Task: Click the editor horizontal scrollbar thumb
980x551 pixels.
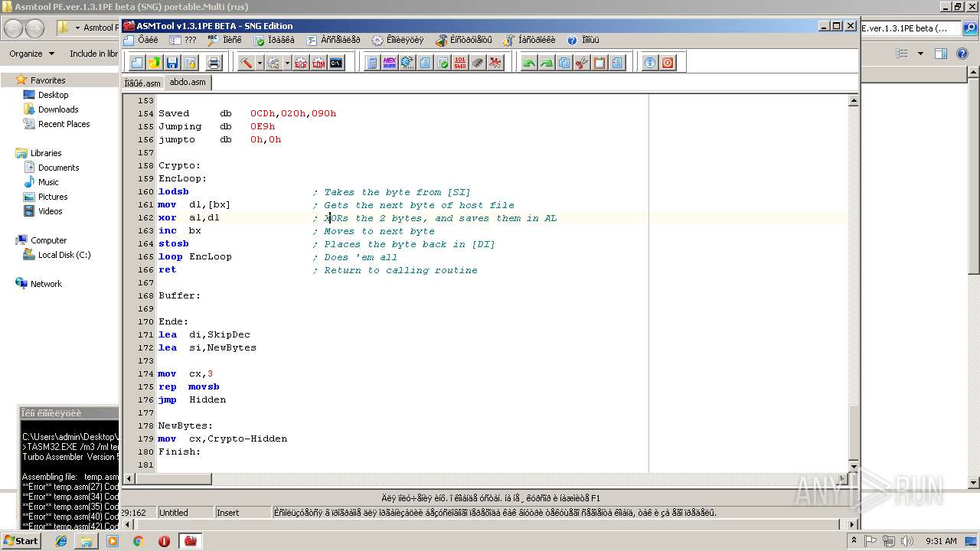Action: (x=174, y=479)
